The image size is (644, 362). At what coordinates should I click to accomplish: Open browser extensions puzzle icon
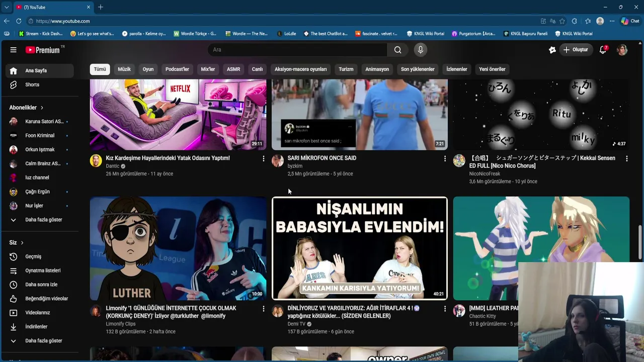[x=575, y=21]
